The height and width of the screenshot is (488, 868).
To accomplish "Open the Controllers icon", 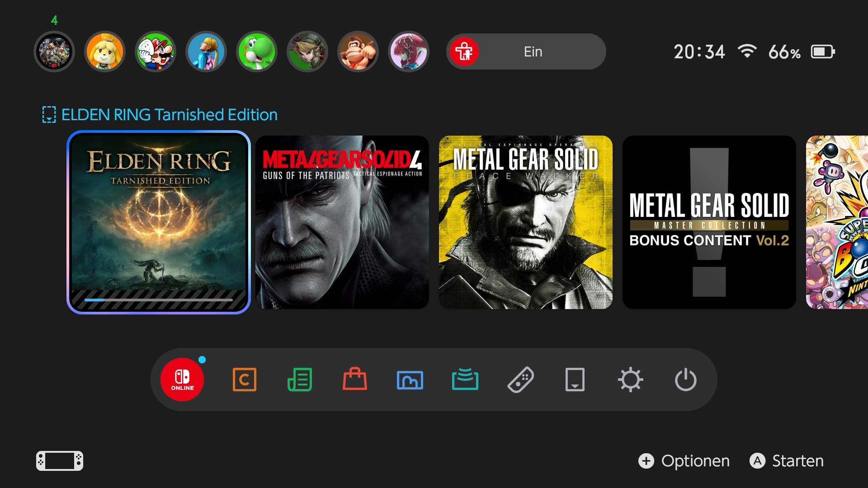I will click(520, 380).
